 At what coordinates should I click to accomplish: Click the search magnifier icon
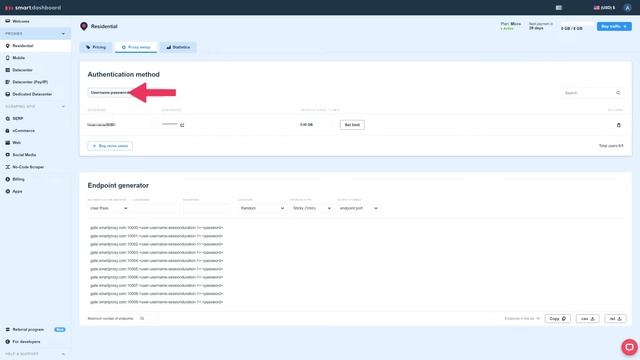[618, 93]
